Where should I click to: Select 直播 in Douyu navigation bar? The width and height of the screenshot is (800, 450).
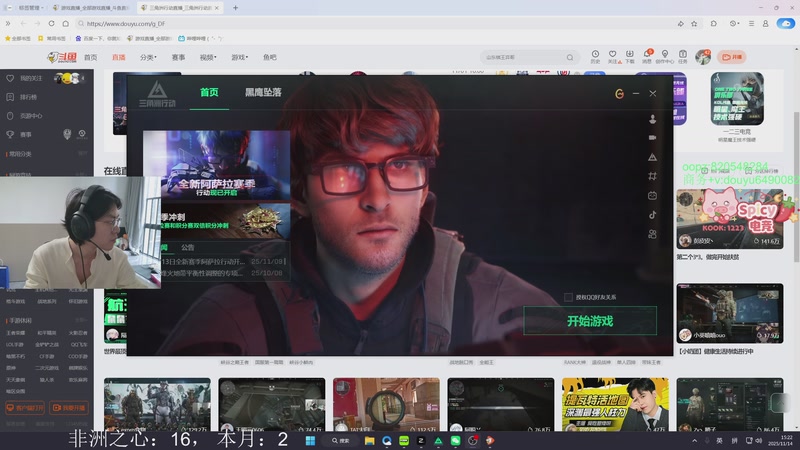pos(118,57)
